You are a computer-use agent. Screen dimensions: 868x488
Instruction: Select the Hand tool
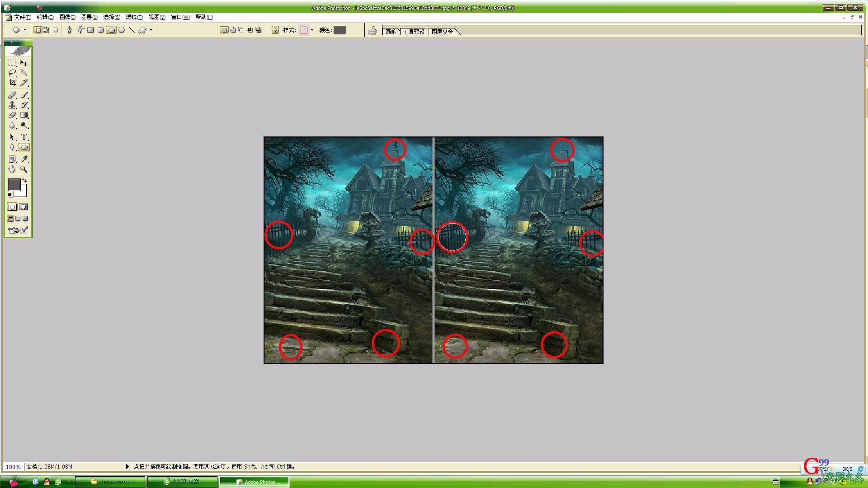(12, 169)
